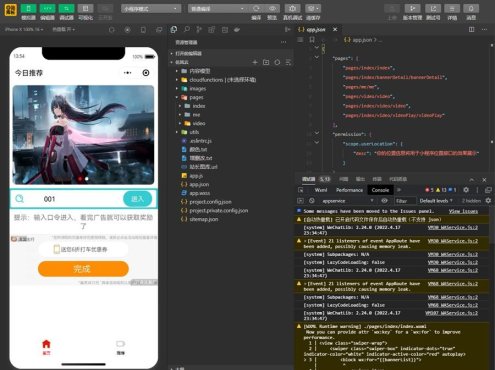Open the resource manager more options menu

[283, 42]
